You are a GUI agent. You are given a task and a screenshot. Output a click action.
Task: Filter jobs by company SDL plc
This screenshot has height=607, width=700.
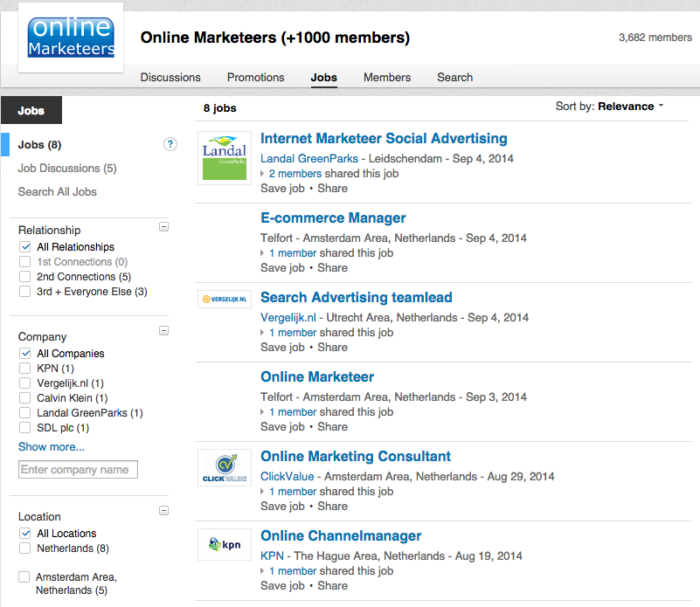[25, 428]
